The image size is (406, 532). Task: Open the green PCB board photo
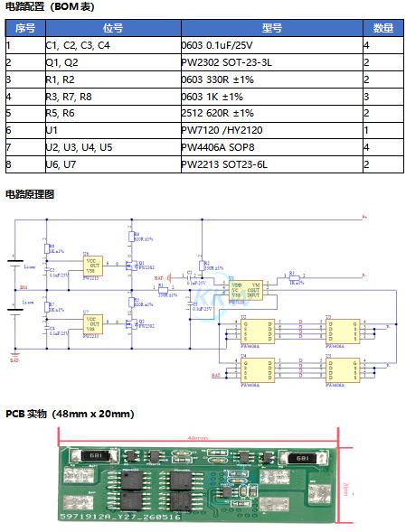pyautogui.click(x=198, y=483)
